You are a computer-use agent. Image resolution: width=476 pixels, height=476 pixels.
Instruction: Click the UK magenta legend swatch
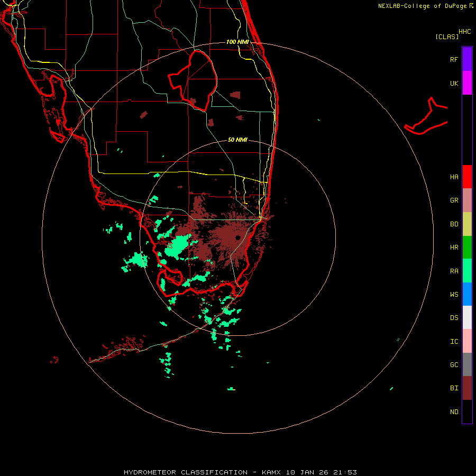pos(467,83)
